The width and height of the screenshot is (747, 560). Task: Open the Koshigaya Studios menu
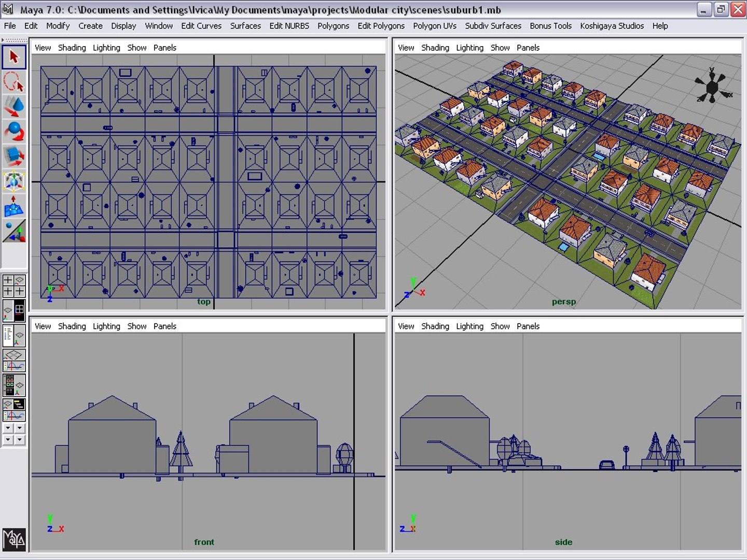[x=612, y=26]
